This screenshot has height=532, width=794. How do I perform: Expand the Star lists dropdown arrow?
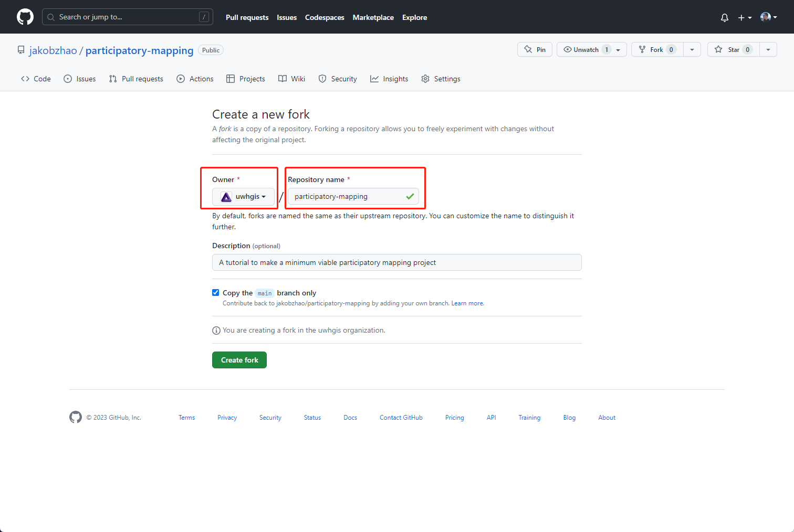click(768, 49)
